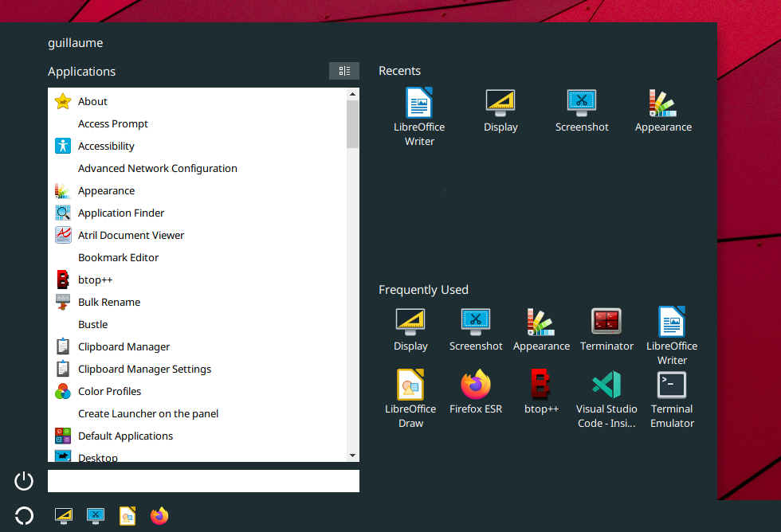Select Color Profiles in Applications list
The height and width of the screenshot is (532, 781).
click(109, 391)
